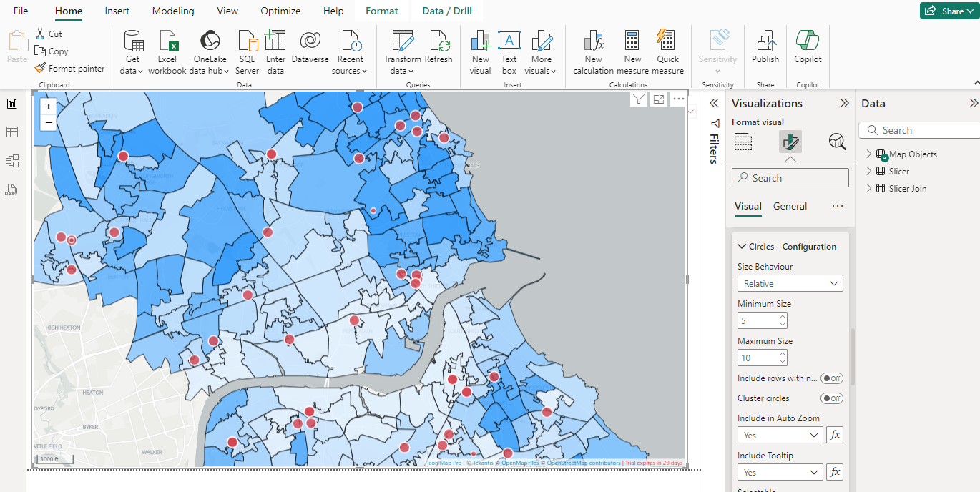The image size is (980, 492).
Task: Click the Share button
Action: [948, 11]
